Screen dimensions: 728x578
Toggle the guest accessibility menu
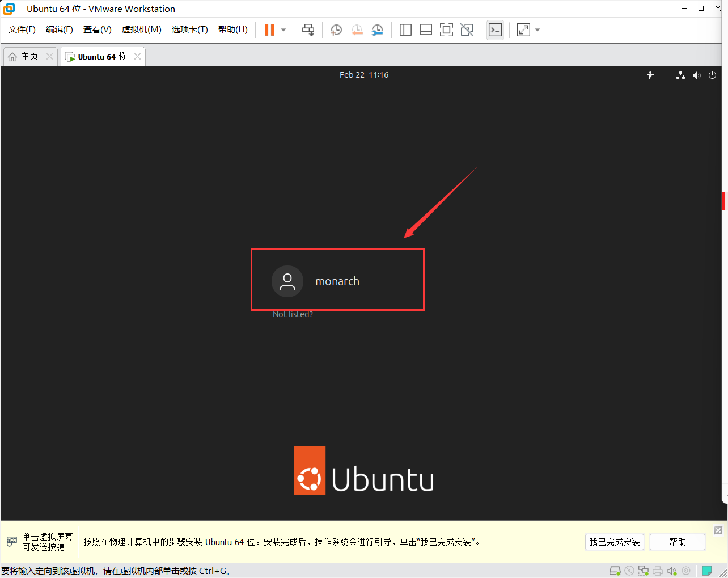coord(650,75)
